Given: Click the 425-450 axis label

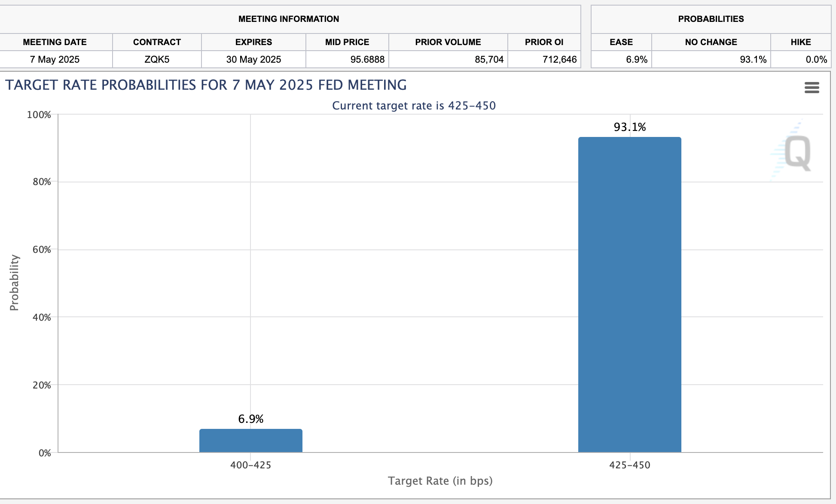Looking at the screenshot, I should (x=629, y=465).
